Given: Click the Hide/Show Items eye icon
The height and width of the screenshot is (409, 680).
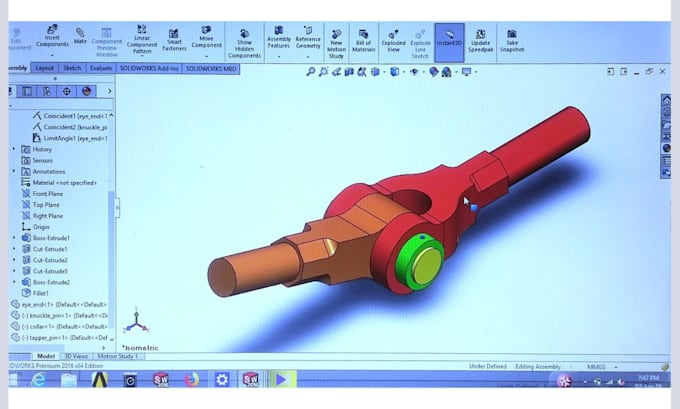Looking at the screenshot, I should pyautogui.click(x=414, y=72).
